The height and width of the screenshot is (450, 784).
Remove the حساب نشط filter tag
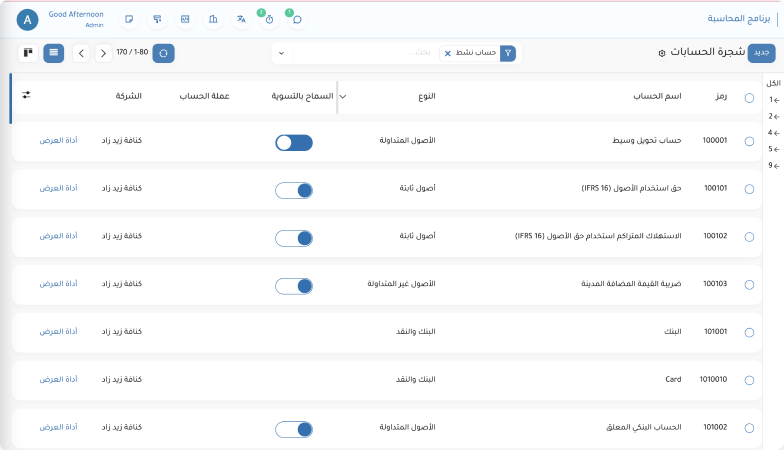click(x=447, y=52)
